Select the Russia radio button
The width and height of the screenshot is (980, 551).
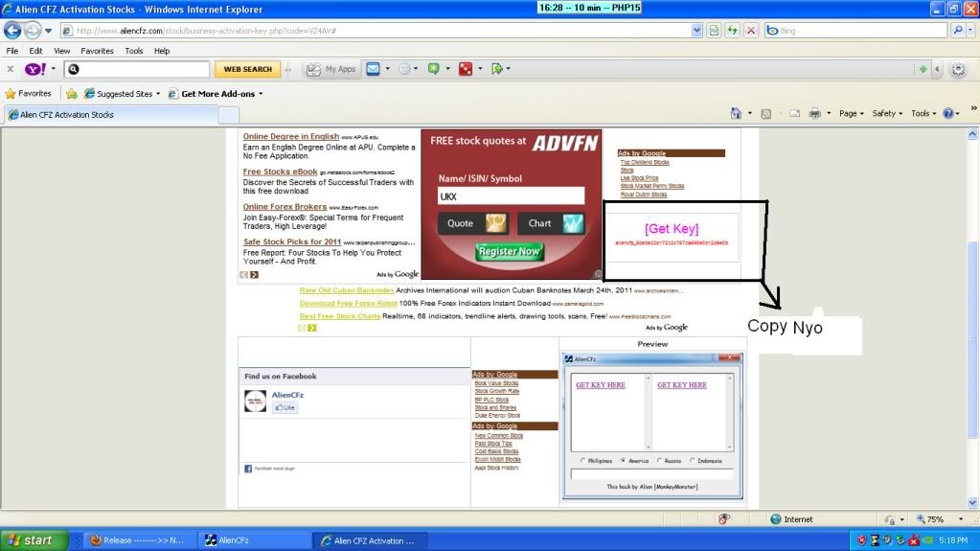(x=661, y=461)
